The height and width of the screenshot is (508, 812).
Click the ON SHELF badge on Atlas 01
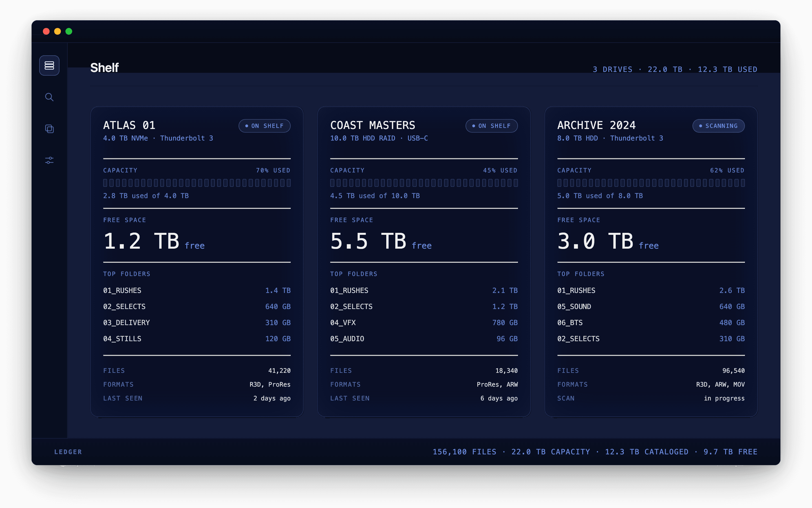tap(264, 126)
